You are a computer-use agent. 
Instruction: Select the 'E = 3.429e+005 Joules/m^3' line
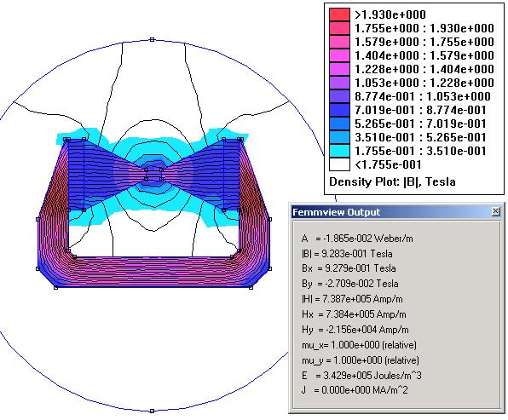(361, 376)
